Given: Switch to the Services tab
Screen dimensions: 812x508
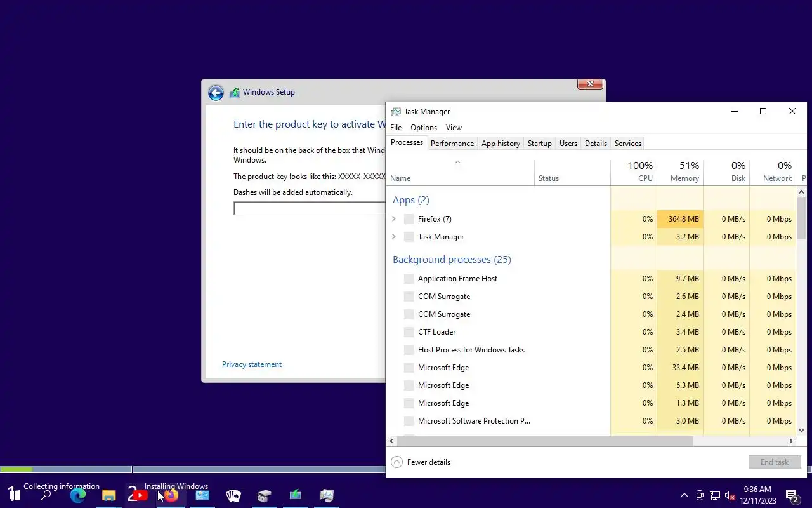Looking at the screenshot, I should (628, 144).
